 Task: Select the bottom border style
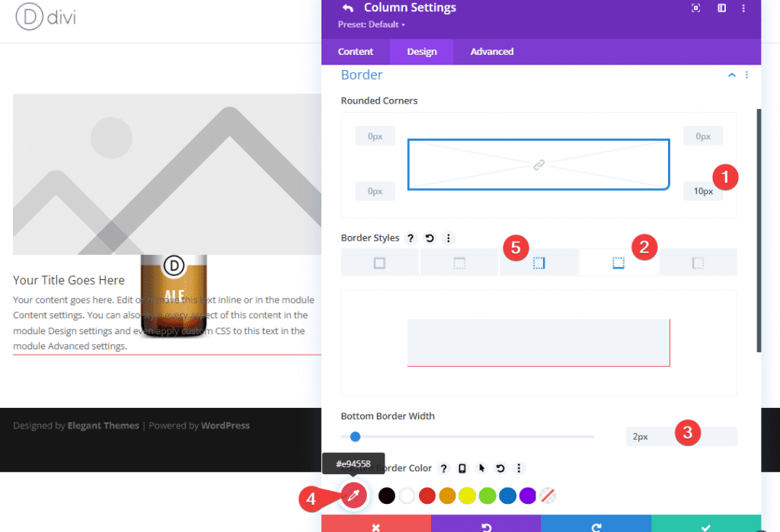click(619, 263)
